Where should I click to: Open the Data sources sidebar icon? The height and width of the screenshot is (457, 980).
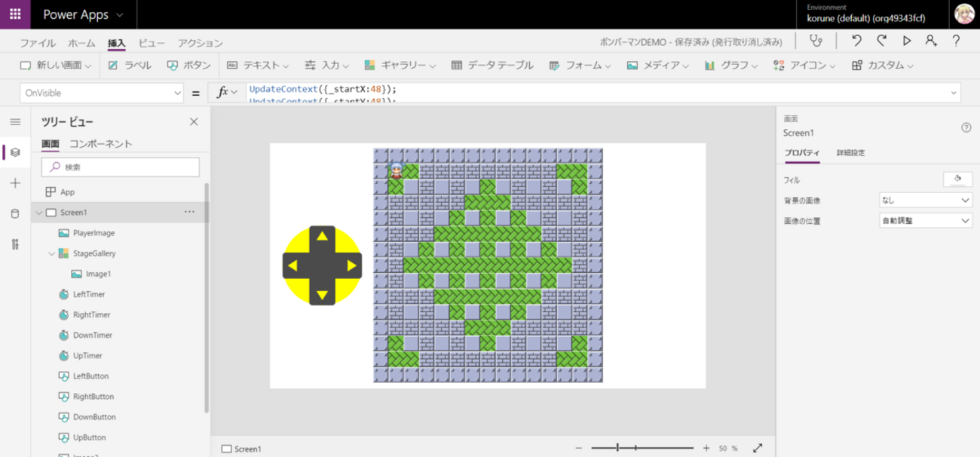[x=15, y=214]
